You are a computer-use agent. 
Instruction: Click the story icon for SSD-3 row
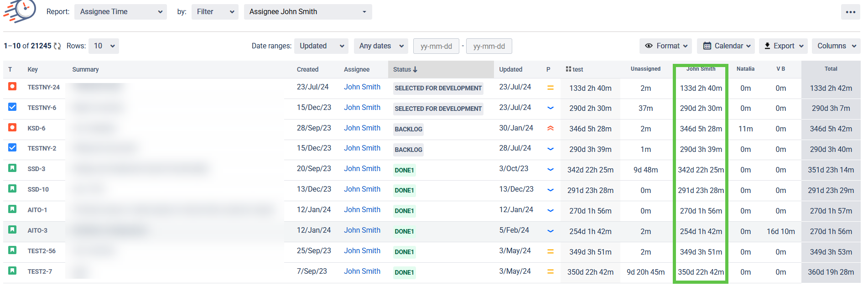coord(12,168)
